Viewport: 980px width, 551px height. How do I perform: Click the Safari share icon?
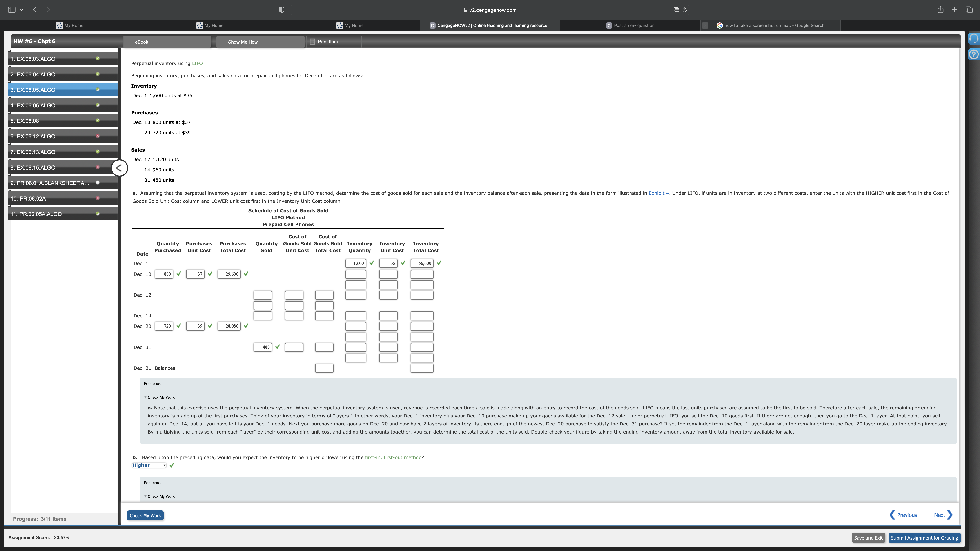(940, 10)
